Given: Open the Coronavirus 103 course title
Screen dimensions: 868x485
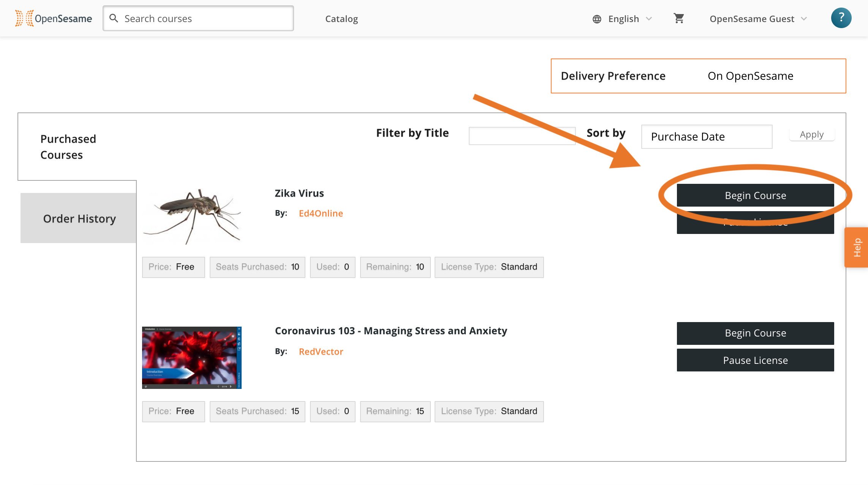Looking at the screenshot, I should [x=391, y=331].
